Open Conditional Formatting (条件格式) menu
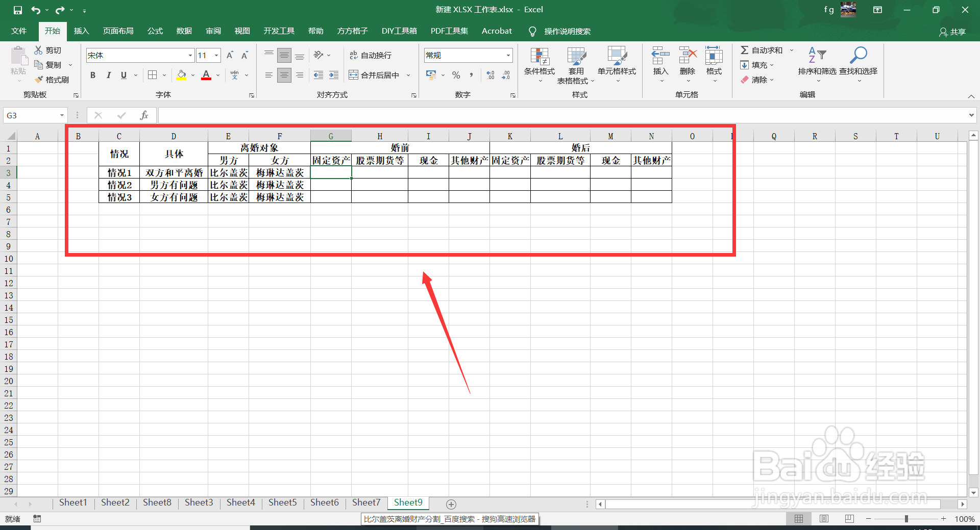Image resolution: width=980 pixels, height=530 pixels. click(540, 65)
